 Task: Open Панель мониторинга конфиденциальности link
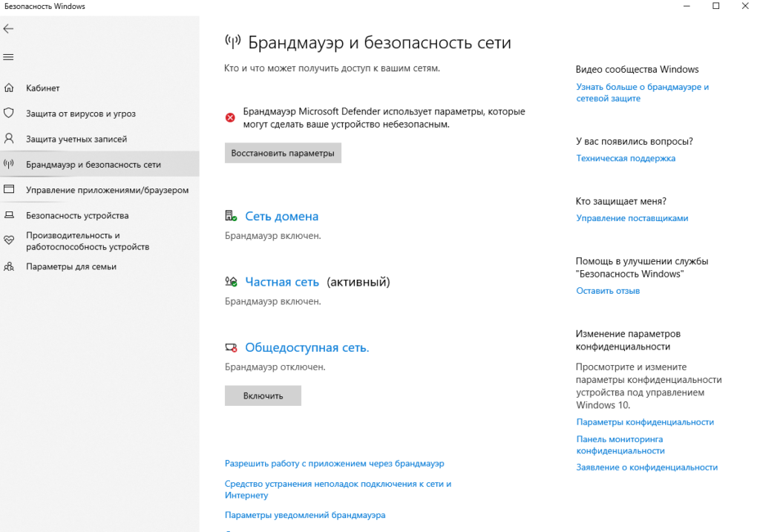pyautogui.click(x=620, y=444)
